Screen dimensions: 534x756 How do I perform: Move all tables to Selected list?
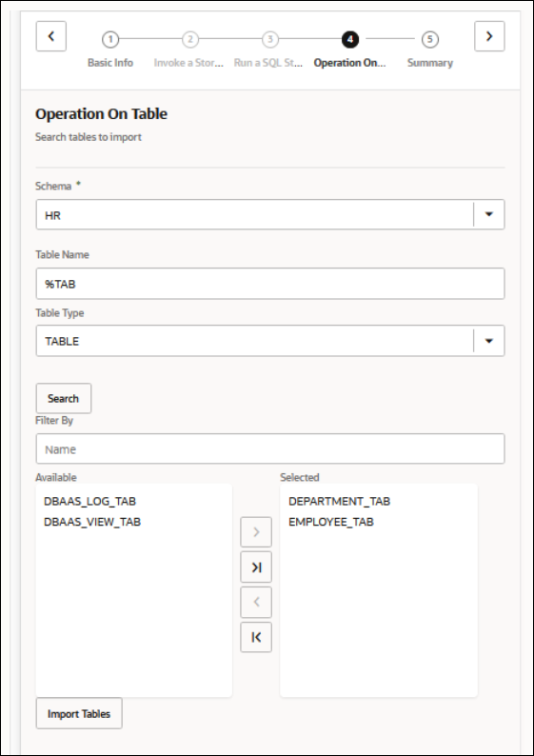point(256,567)
